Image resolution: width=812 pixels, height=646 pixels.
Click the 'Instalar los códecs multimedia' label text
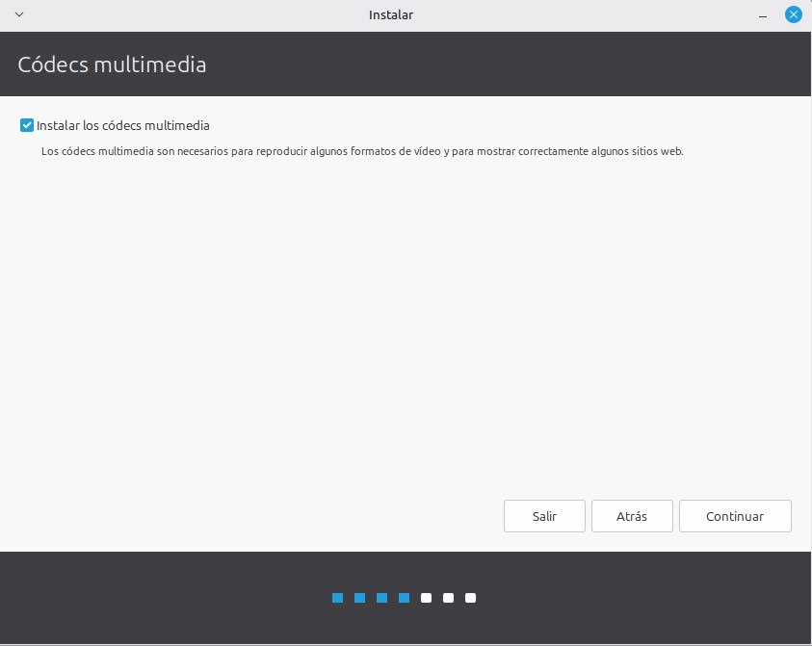pyautogui.click(x=122, y=125)
